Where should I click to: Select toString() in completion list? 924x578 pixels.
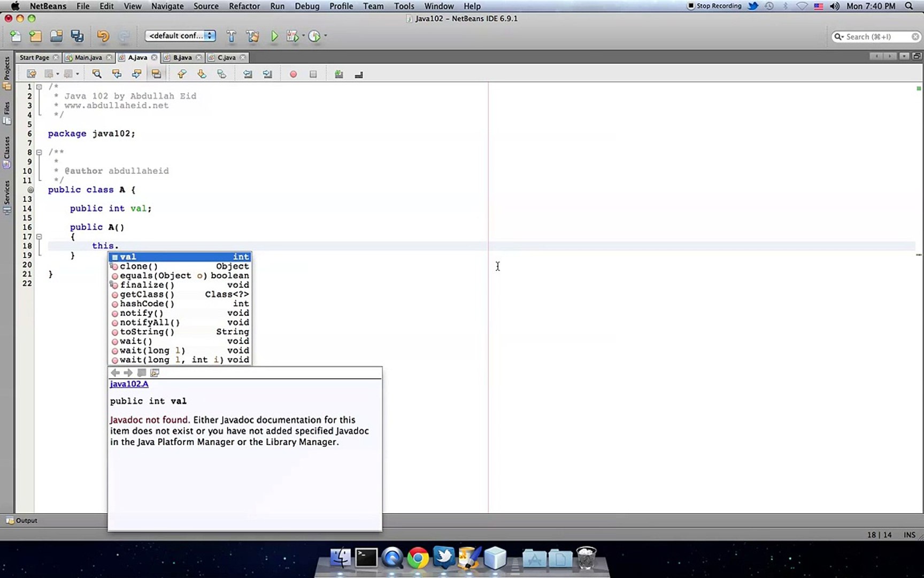click(180, 332)
